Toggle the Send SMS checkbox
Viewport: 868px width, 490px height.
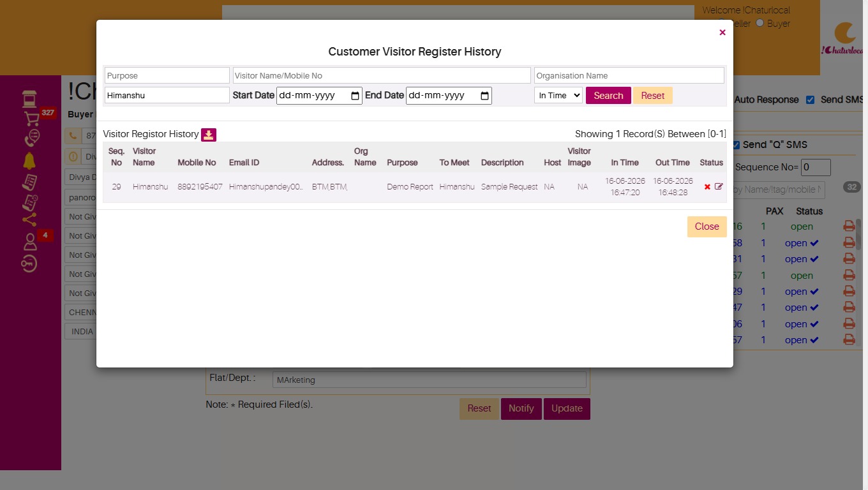point(810,100)
